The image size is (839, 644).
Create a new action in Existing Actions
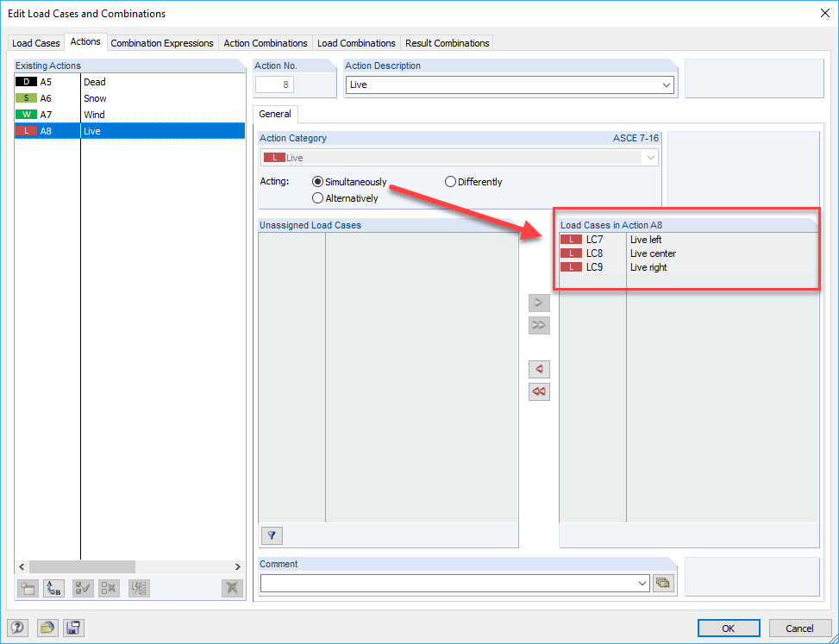click(28, 588)
